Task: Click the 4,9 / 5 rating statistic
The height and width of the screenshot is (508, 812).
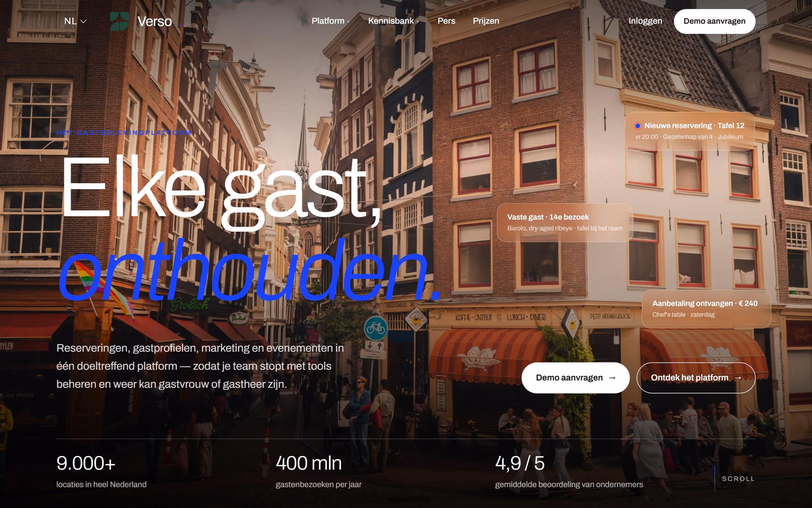Action: (x=520, y=463)
